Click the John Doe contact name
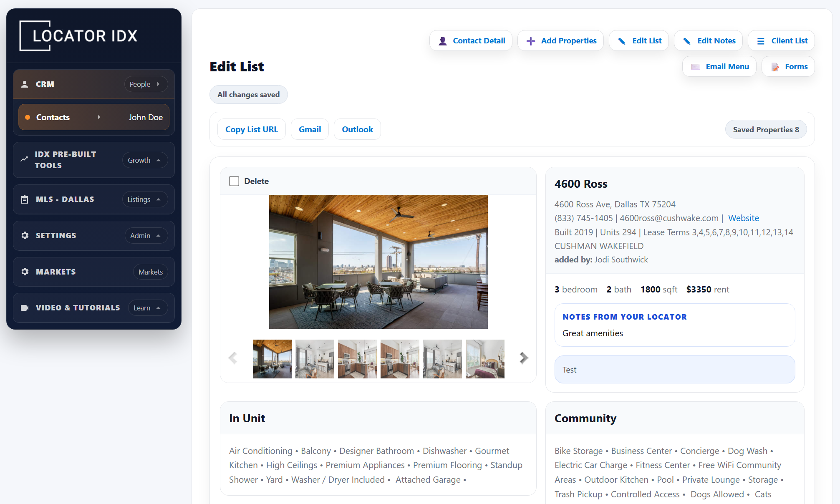Viewport: 840px width, 504px height. [146, 117]
